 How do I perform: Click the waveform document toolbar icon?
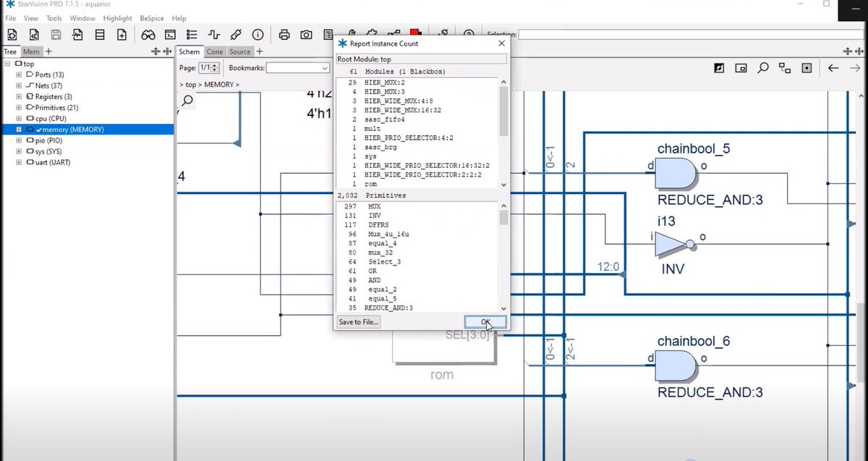[77, 34]
